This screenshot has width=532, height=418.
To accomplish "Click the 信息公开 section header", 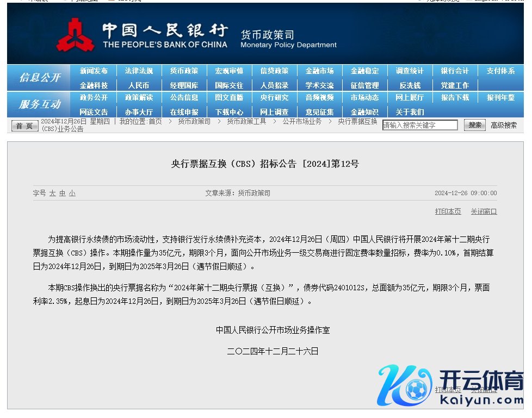I will click(40, 78).
